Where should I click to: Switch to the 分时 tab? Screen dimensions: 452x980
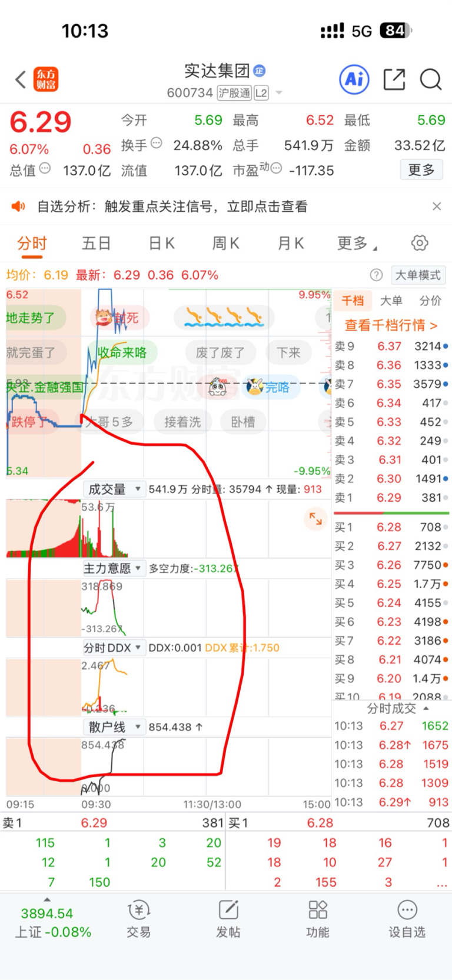click(32, 243)
